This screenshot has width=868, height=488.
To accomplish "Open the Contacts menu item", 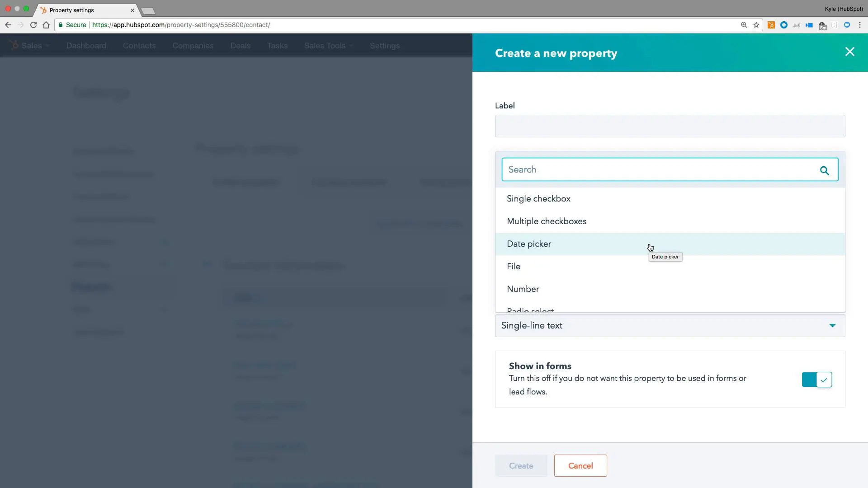I will [139, 45].
